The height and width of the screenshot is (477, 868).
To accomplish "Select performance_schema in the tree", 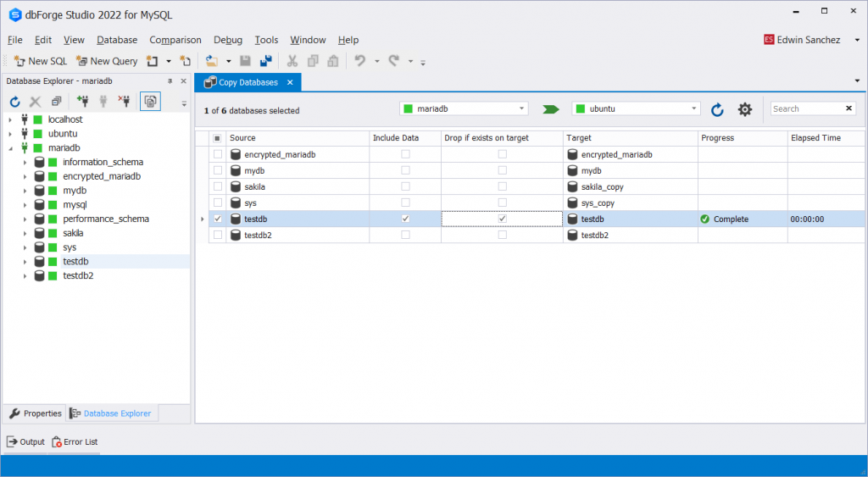I will pyautogui.click(x=106, y=219).
